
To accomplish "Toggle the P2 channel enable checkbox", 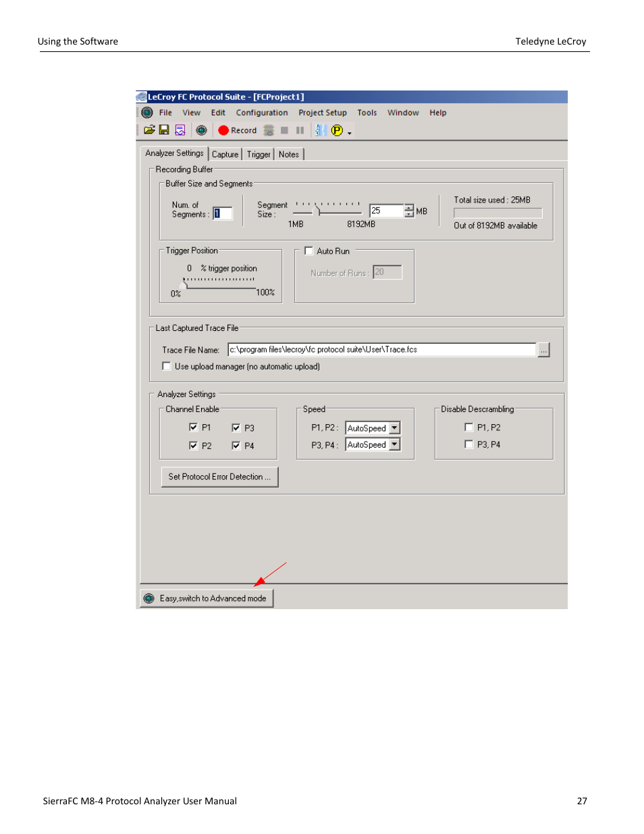I will click(x=194, y=445).
